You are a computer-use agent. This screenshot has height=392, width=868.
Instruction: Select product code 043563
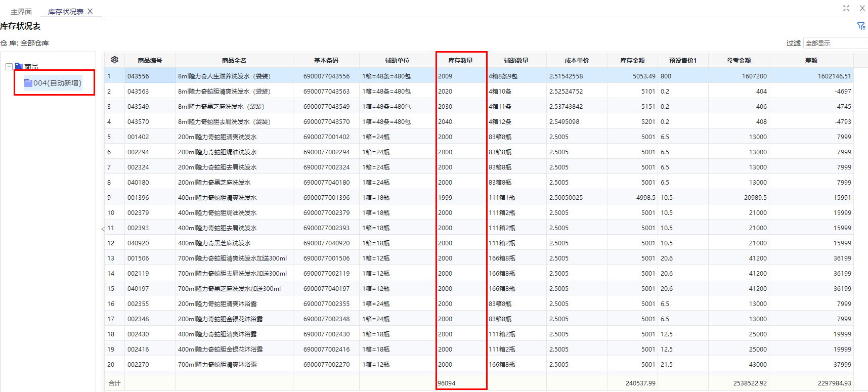click(138, 91)
